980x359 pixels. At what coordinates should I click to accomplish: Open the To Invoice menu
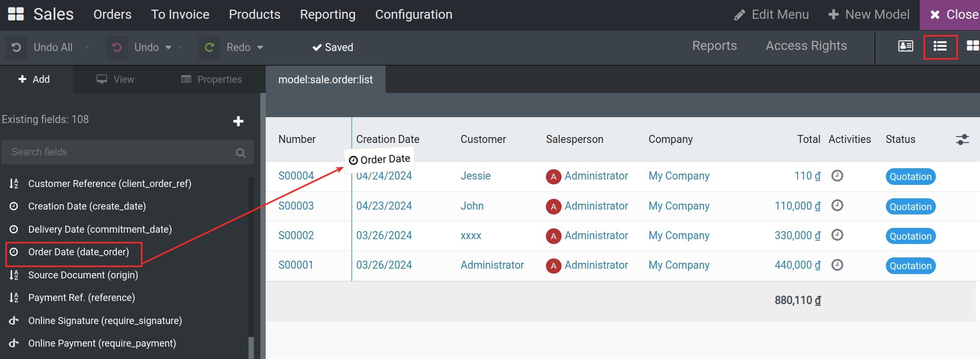[180, 15]
